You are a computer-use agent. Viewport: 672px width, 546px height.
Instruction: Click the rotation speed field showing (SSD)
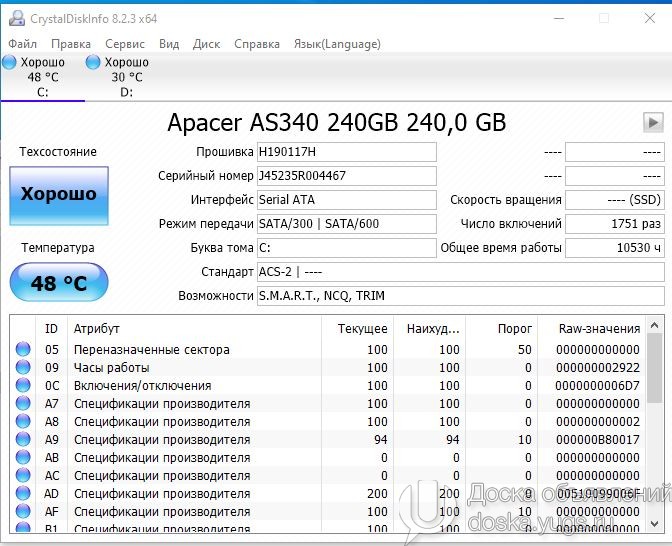pyautogui.click(x=615, y=200)
